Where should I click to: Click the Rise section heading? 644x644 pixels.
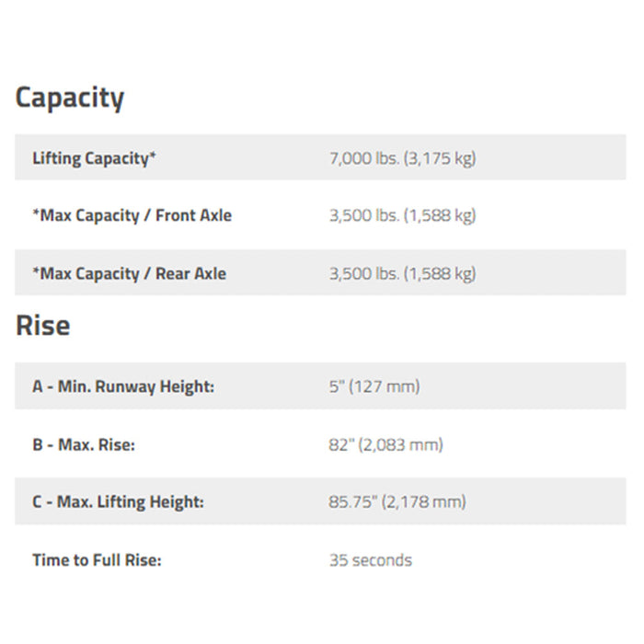coord(42,326)
